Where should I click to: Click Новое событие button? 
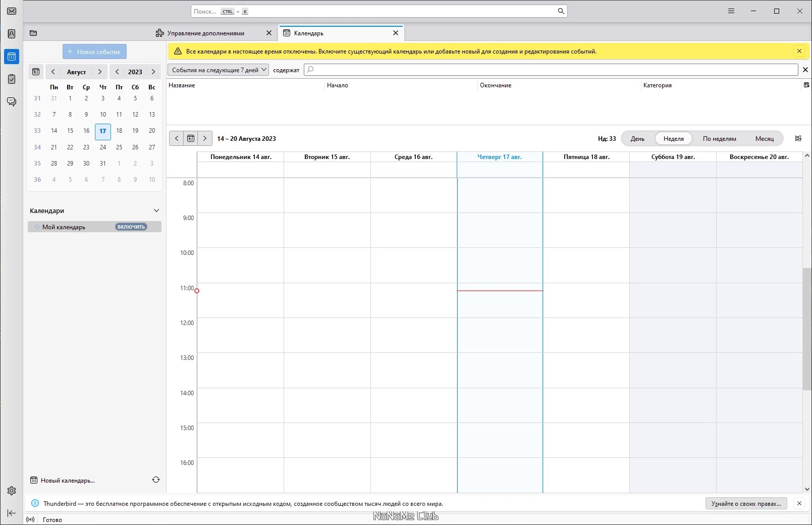94,51
